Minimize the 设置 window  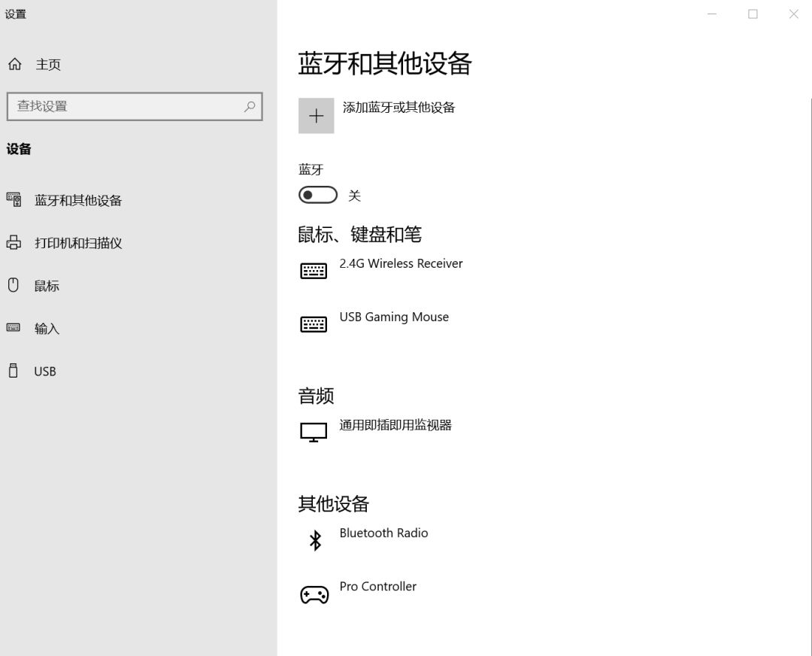click(712, 14)
